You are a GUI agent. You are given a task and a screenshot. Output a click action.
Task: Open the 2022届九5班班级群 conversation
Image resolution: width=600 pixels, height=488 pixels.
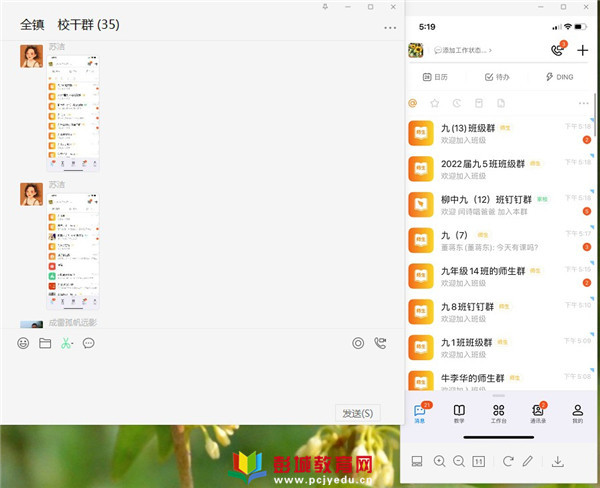point(500,169)
